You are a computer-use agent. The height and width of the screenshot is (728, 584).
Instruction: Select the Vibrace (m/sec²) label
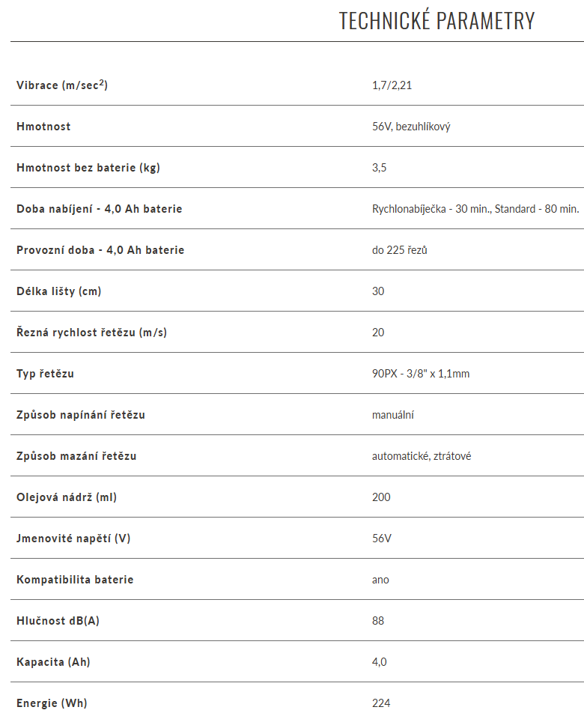(x=62, y=85)
